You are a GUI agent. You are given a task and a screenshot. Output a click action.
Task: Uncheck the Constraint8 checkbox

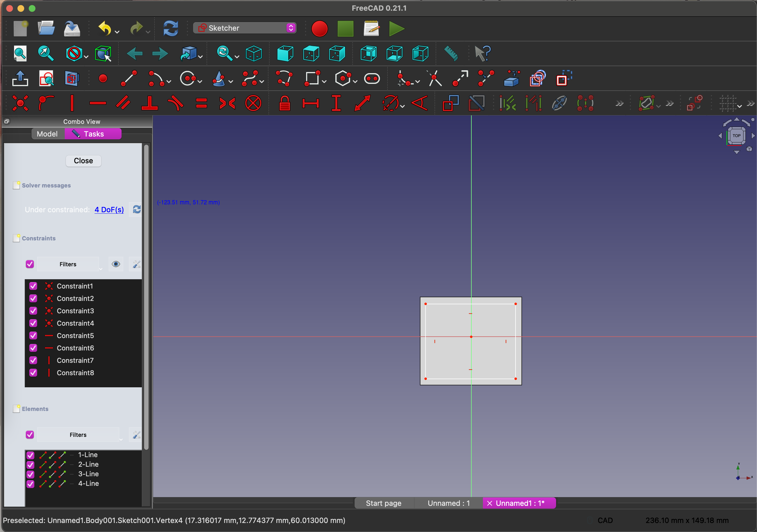coord(33,373)
